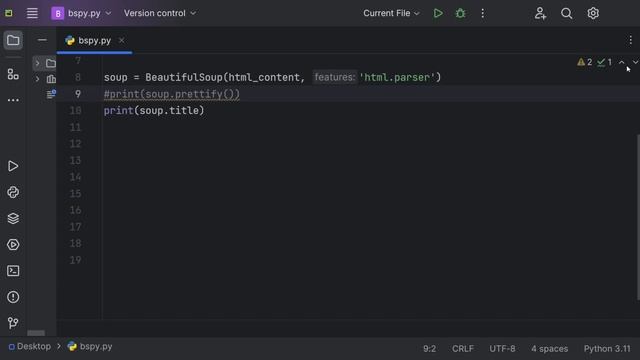Click BeautifulSoup in line 8
The image size is (640, 360).
184,77
